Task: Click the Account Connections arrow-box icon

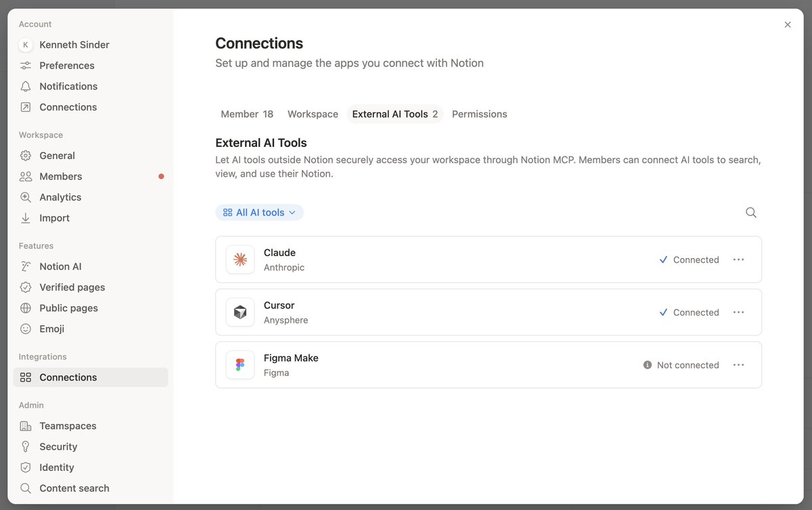Action: click(x=26, y=107)
